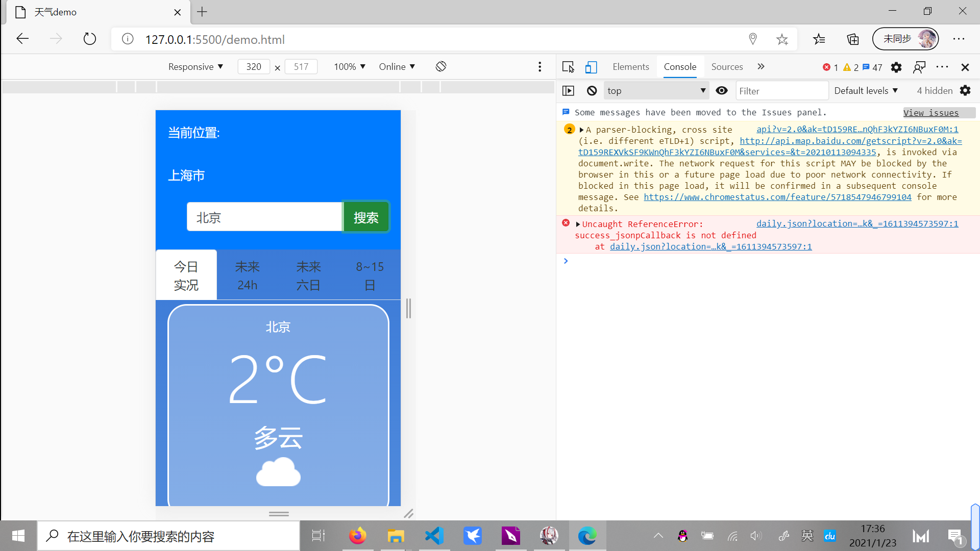980x551 pixels.
Task: Open Visual Studio Code from the taskbar
Action: click(x=434, y=536)
